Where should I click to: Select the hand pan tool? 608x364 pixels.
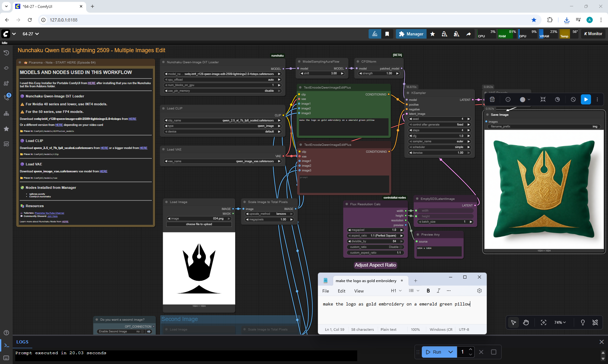point(526,322)
